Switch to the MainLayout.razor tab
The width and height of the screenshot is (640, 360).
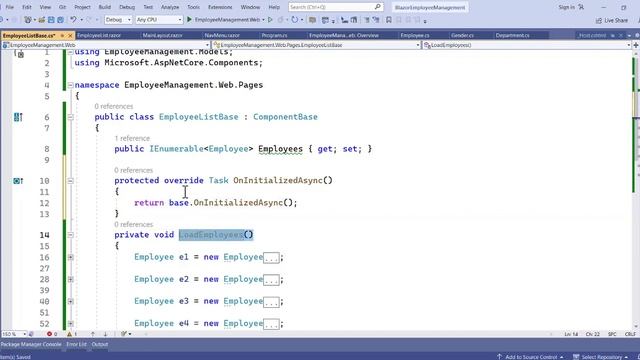click(x=162, y=36)
